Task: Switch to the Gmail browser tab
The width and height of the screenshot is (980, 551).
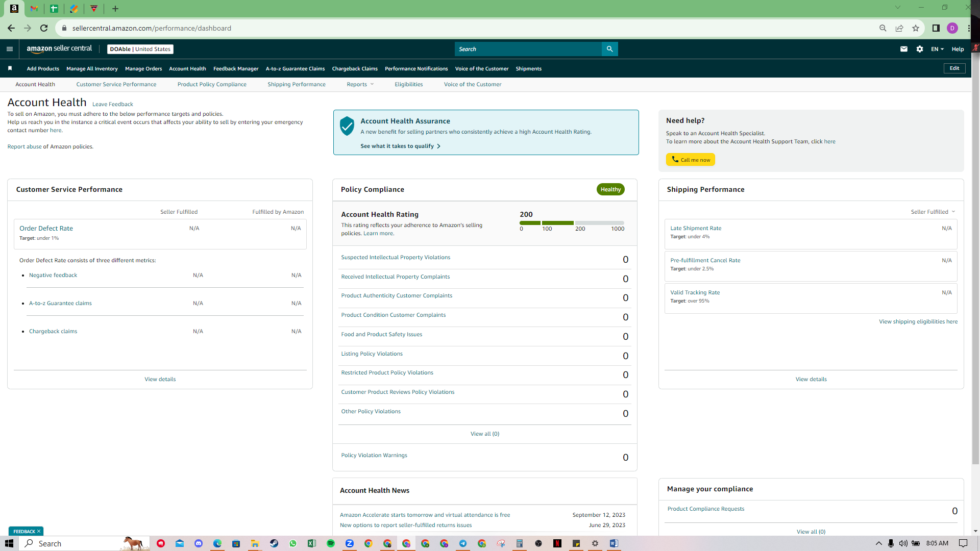Action: point(34,9)
